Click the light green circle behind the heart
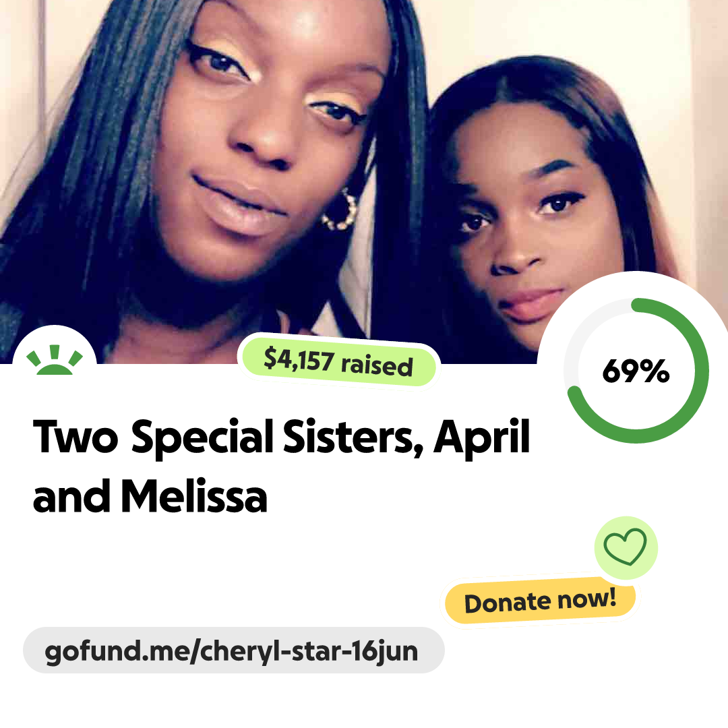 point(626,548)
